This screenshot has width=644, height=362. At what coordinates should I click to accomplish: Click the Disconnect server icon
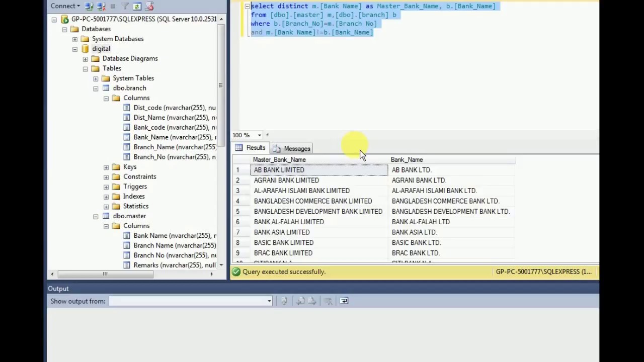tap(101, 6)
